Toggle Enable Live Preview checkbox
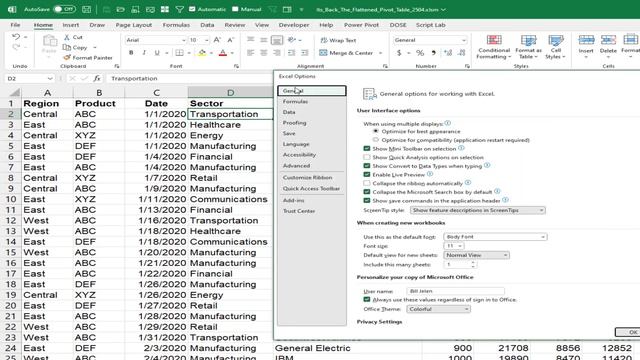 (x=367, y=175)
